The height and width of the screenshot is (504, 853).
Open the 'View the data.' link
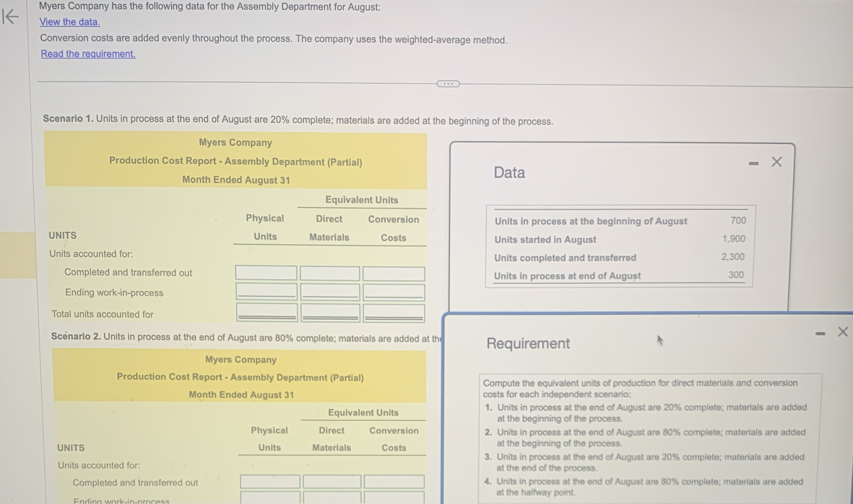click(x=69, y=22)
